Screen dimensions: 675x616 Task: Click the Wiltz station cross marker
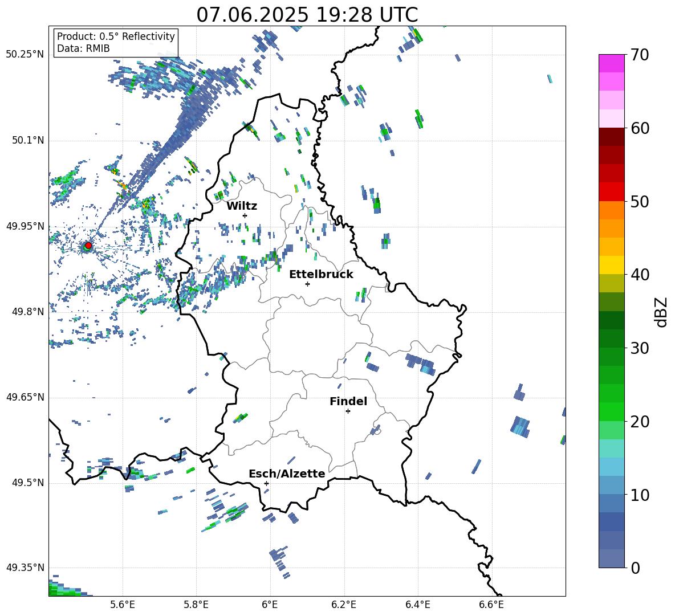pyautogui.click(x=245, y=215)
